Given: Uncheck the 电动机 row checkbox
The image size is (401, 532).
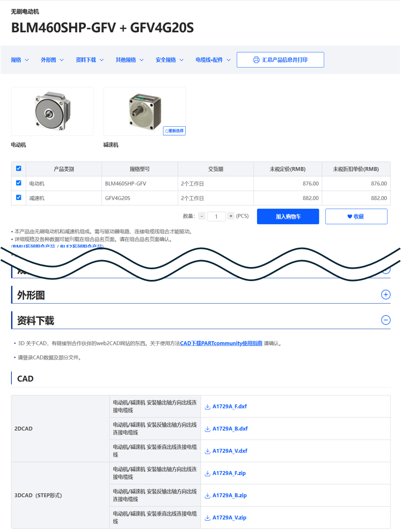Looking at the screenshot, I should point(19,183).
